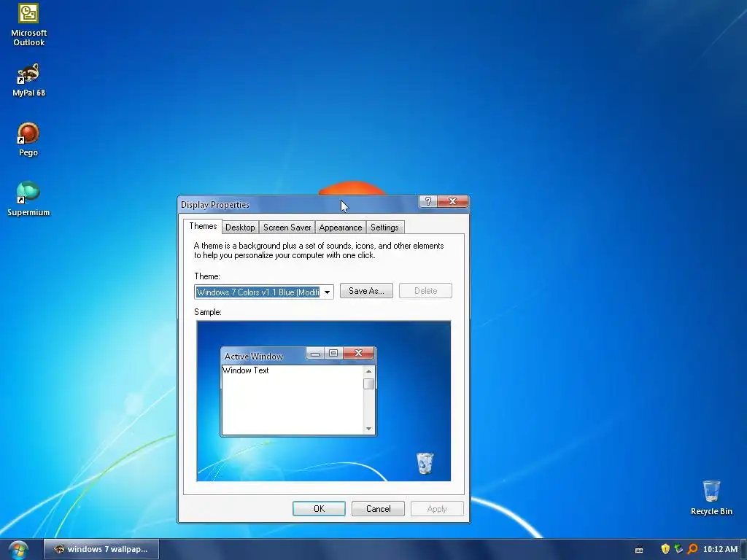Click the Recycle Bin icon in the sample preview
Screen dimensions: 747x560
click(425, 463)
